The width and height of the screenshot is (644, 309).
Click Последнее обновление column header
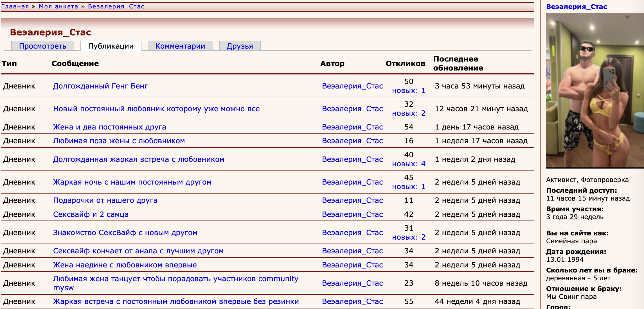pyautogui.click(x=458, y=63)
